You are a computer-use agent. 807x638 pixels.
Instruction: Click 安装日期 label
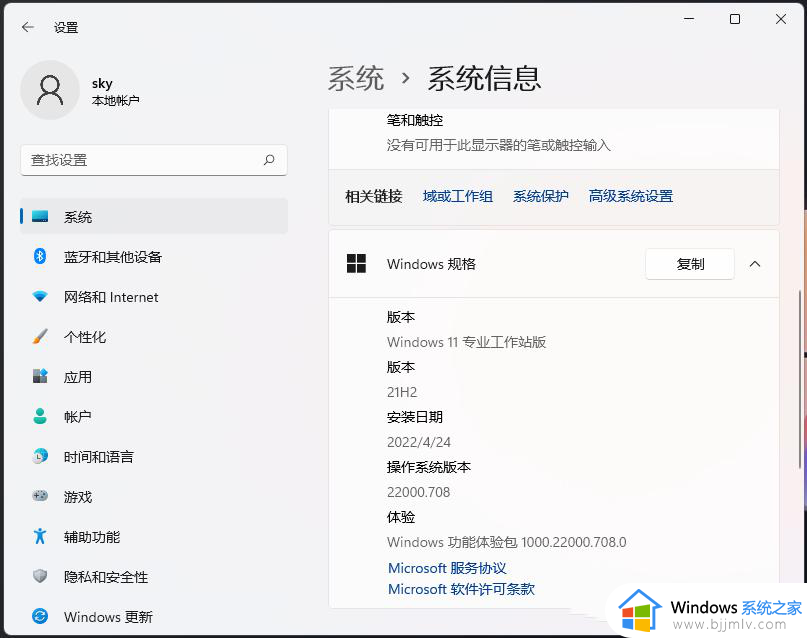click(415, 417)
